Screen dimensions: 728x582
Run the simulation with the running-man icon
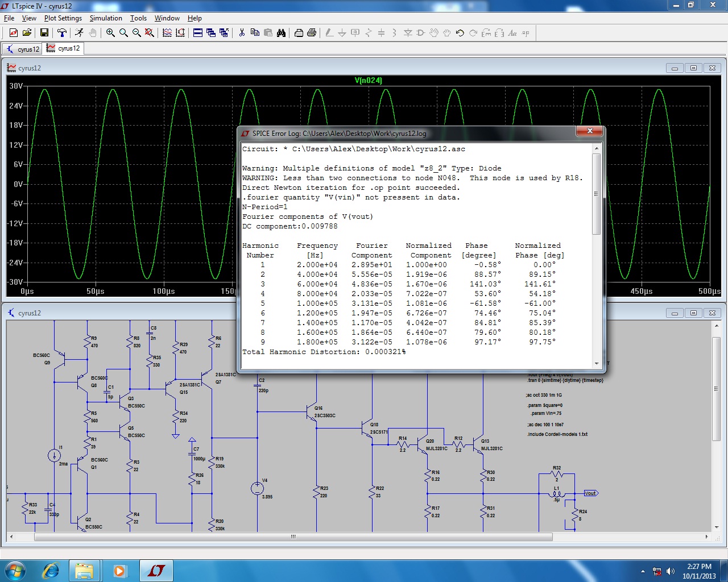79,33
